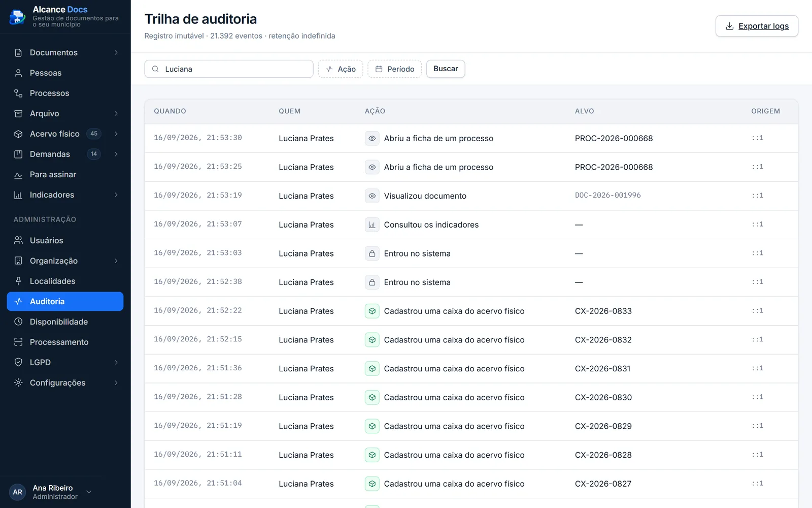This screenshot has height=508, width=812.
Task: Click the Demandas board icon
Action: click(18, 154)
